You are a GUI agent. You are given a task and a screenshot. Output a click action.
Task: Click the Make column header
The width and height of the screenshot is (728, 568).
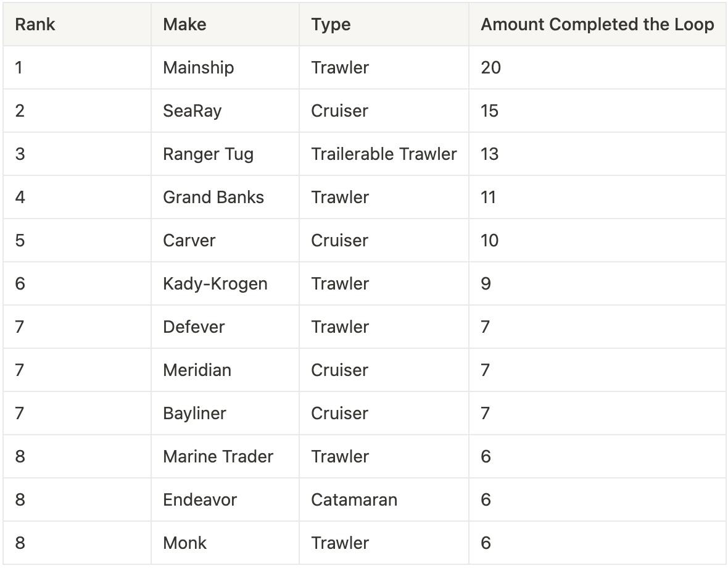click(x=184, y=25)
